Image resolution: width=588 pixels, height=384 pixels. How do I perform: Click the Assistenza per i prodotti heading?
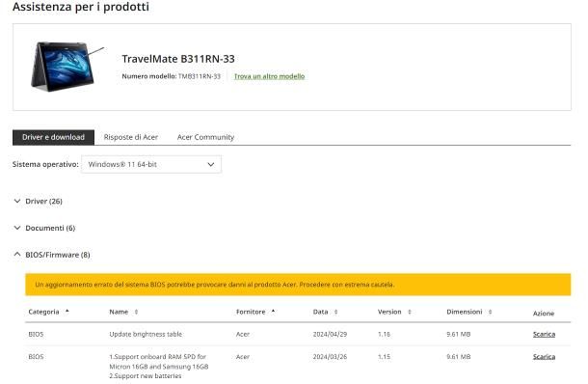[81, 7]
